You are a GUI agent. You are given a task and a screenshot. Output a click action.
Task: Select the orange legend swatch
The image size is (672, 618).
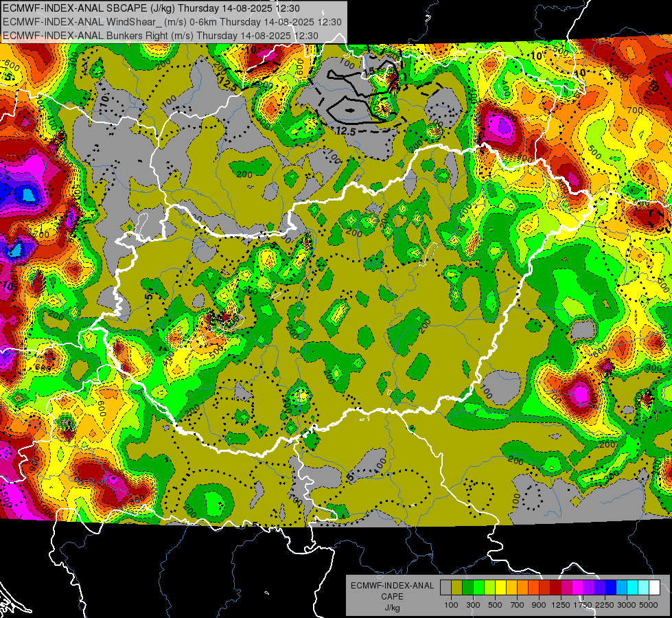click(523, 588)
